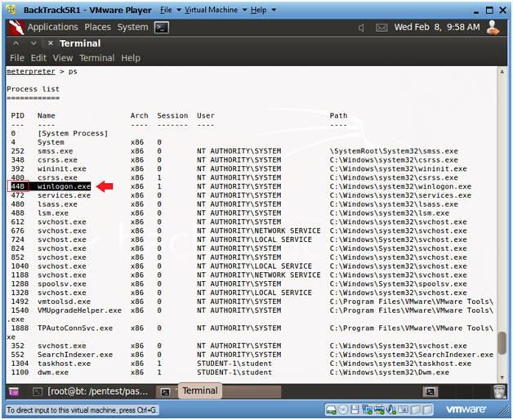Open the user account icon in top panel

[493, 27]
